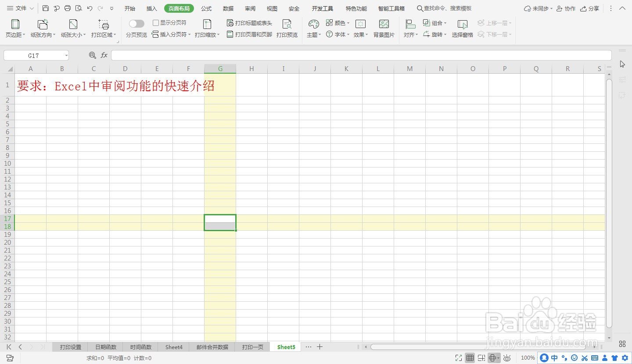Expand the Name Box dropdown showing G17
Screen dimensions: 632x364
66,56
